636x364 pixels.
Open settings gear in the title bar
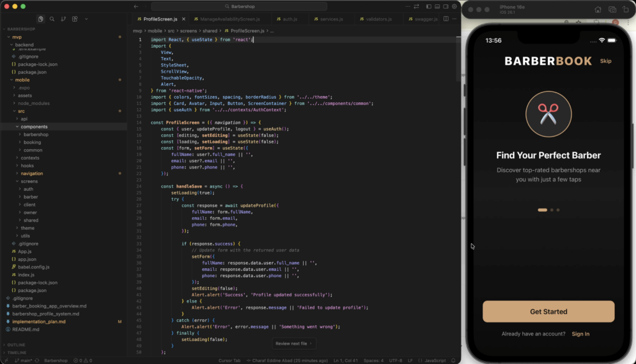point(454,6)
